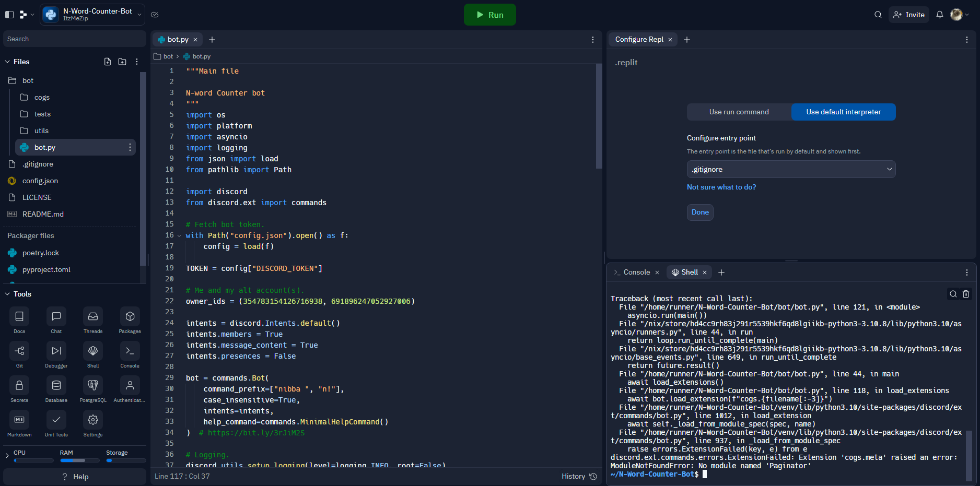
Task: Select Use run command option
Action: 739,112
